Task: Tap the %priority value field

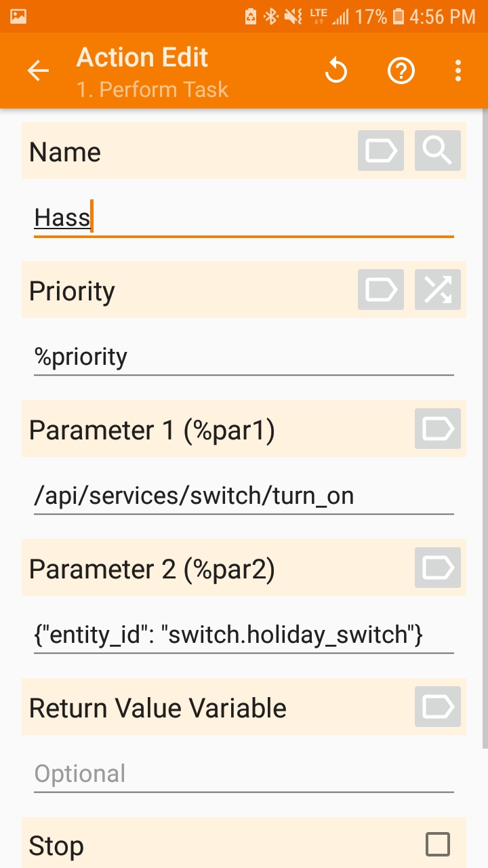Action: coord(203,356)
